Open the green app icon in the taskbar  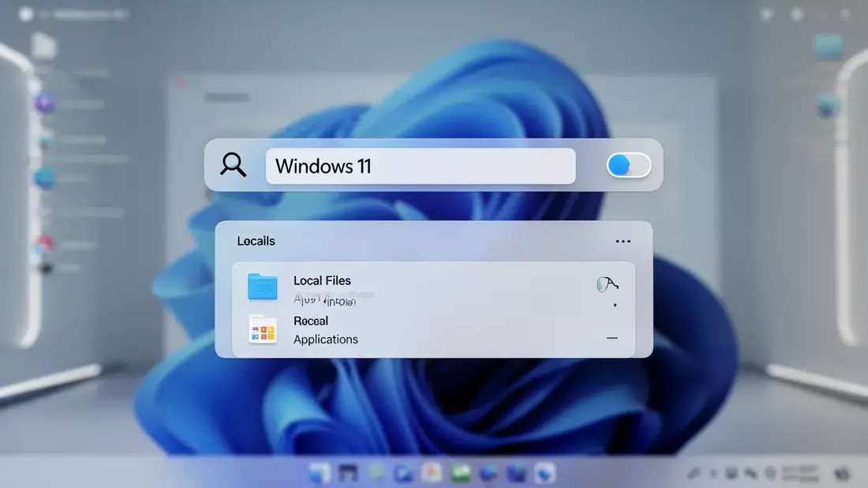point(461,473)
